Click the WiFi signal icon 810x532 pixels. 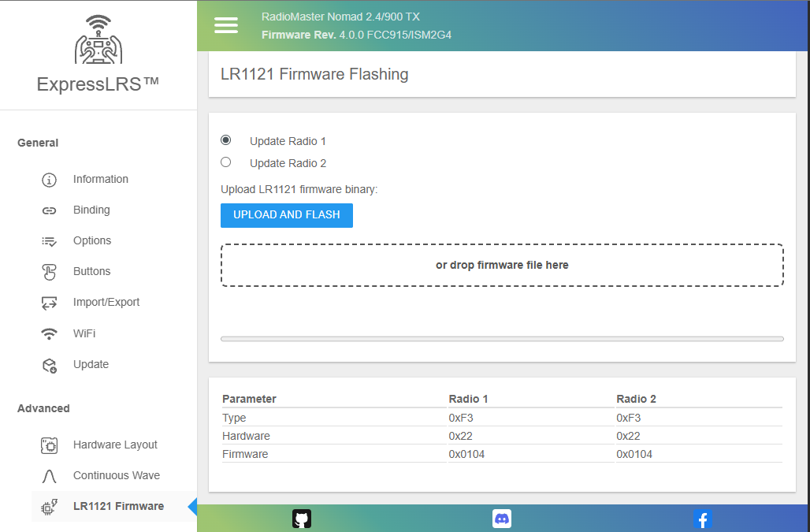49,334
